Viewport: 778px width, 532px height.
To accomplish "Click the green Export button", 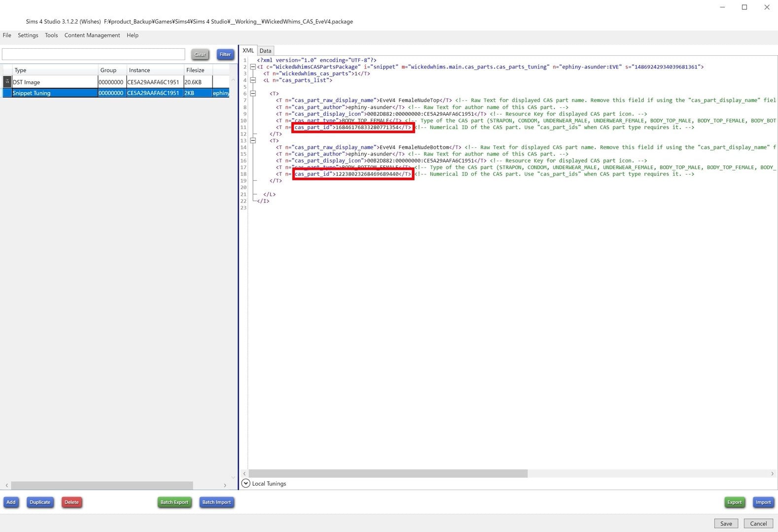I will [x=734, y=502].
